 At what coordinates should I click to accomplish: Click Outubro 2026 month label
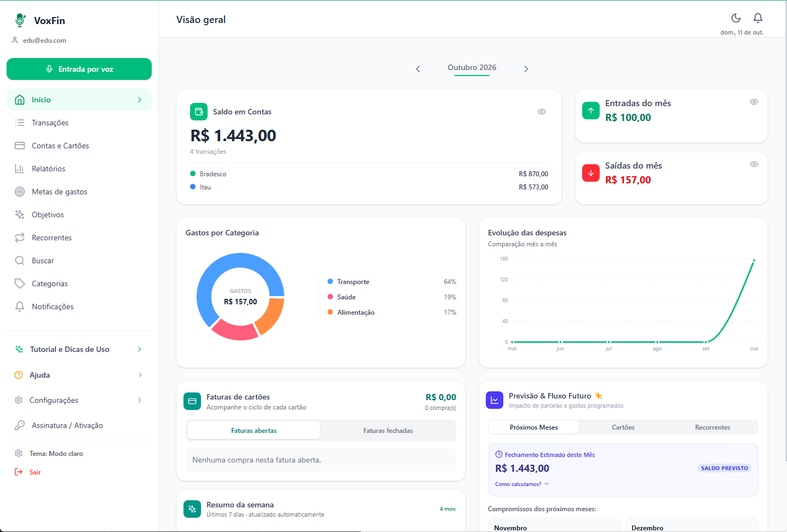[472, 68]
